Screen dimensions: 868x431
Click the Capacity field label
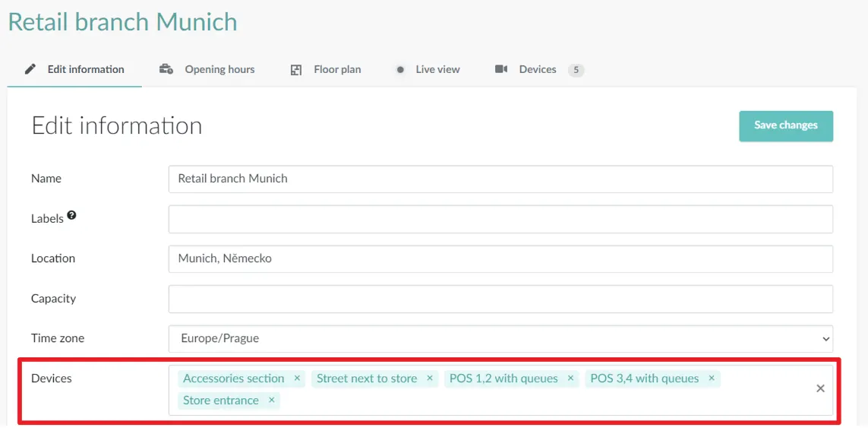(53, 299)
